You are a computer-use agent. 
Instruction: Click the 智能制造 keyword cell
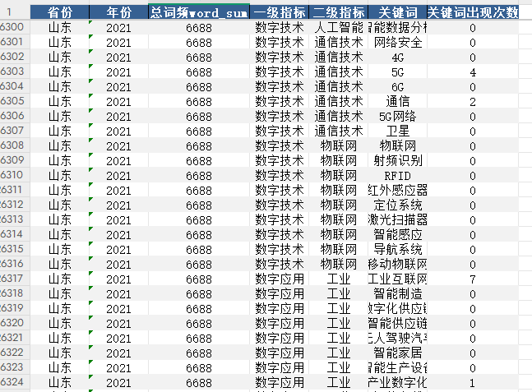[x=397, y=293]
